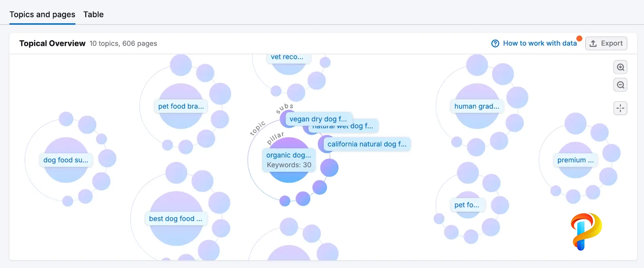Click the zoom out magnifier icon
Image resolution: width=644 pixels, height=268 pixels.
620,85
